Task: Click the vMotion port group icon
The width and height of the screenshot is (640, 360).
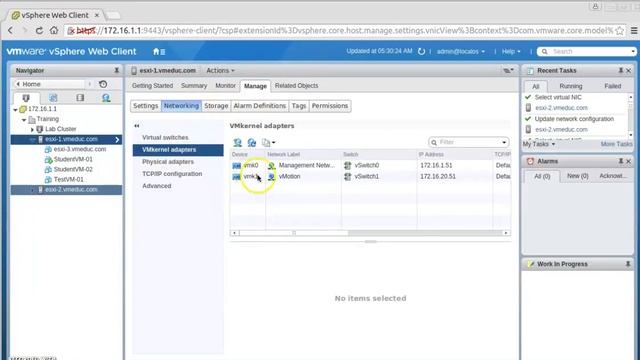Action: click(x=271, y=176)
